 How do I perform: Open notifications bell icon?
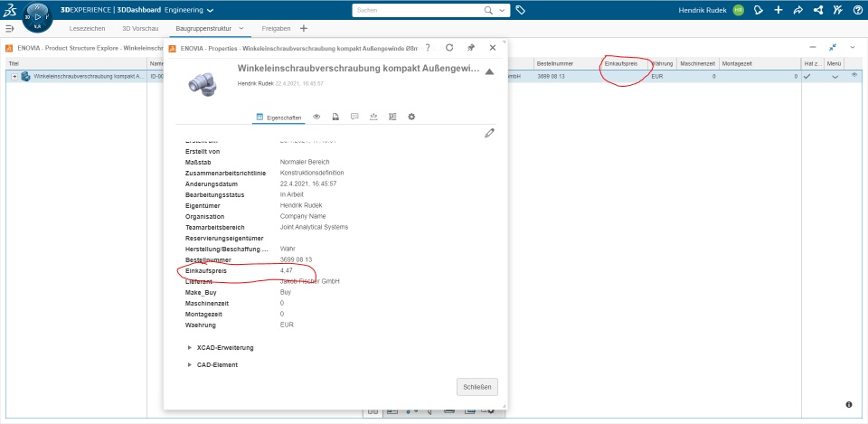click(759, 10)
